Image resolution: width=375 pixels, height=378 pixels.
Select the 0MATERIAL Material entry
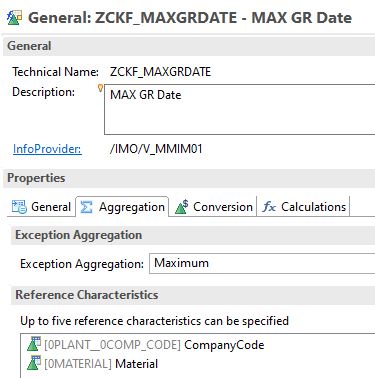point(92,363)
